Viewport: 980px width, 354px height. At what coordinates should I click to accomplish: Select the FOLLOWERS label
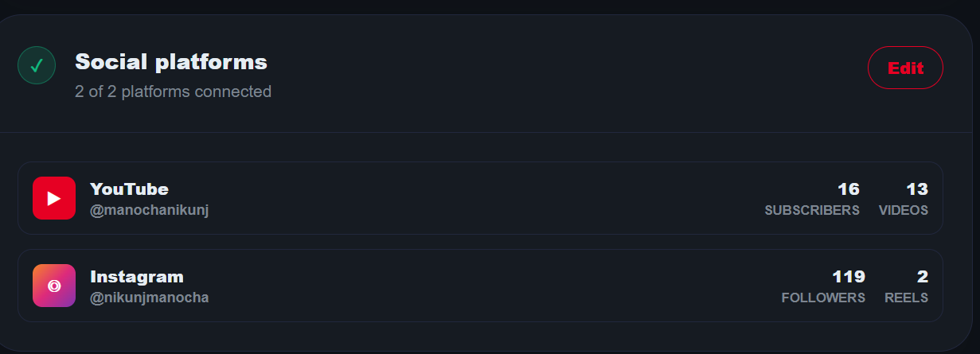click(823, 298)
